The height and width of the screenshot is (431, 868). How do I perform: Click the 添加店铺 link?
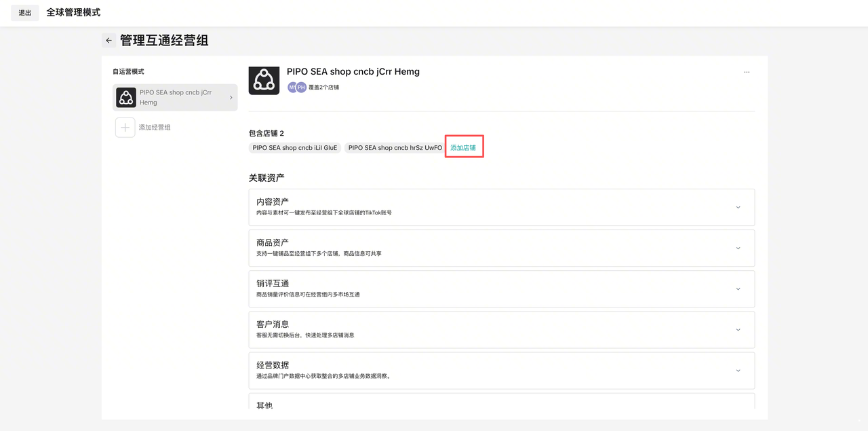click(463, 148)
